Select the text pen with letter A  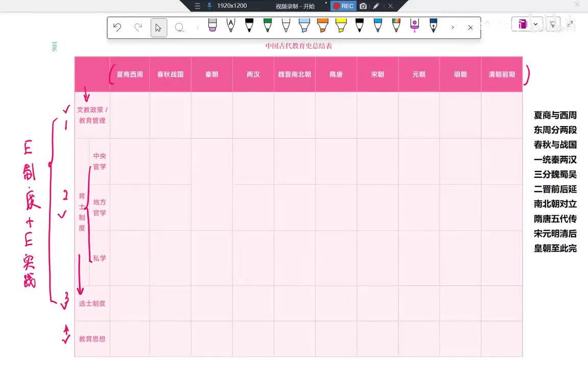pyautogui.click(x=231, y=25)
